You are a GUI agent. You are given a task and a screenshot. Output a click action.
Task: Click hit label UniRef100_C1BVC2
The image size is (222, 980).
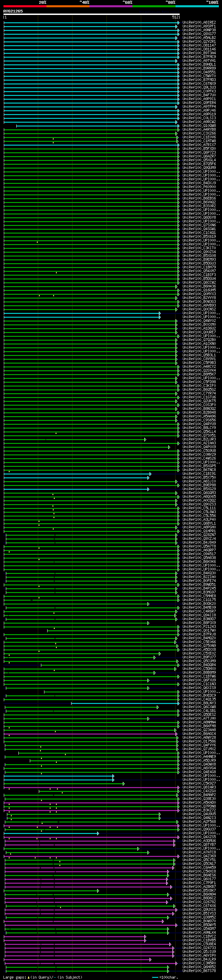pyautogui.click(x=199, y=936)
